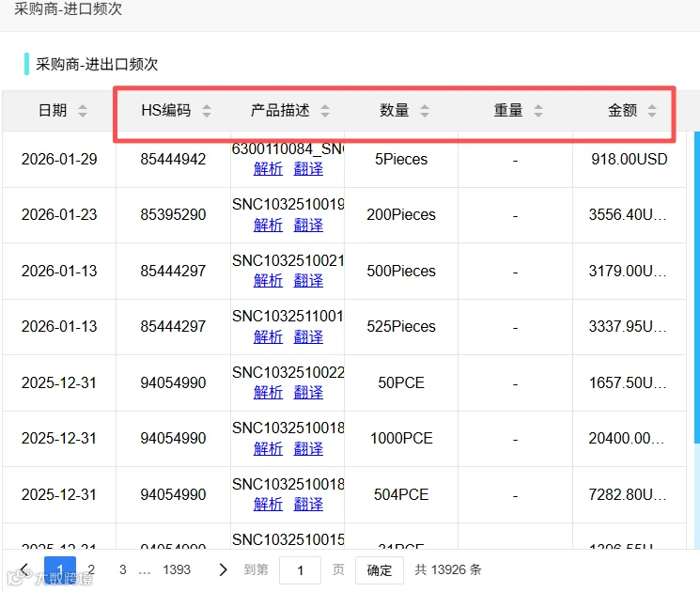700x592 pixels.
Task: Select quantity cell 500Pieces
Action: pos(401,271)
